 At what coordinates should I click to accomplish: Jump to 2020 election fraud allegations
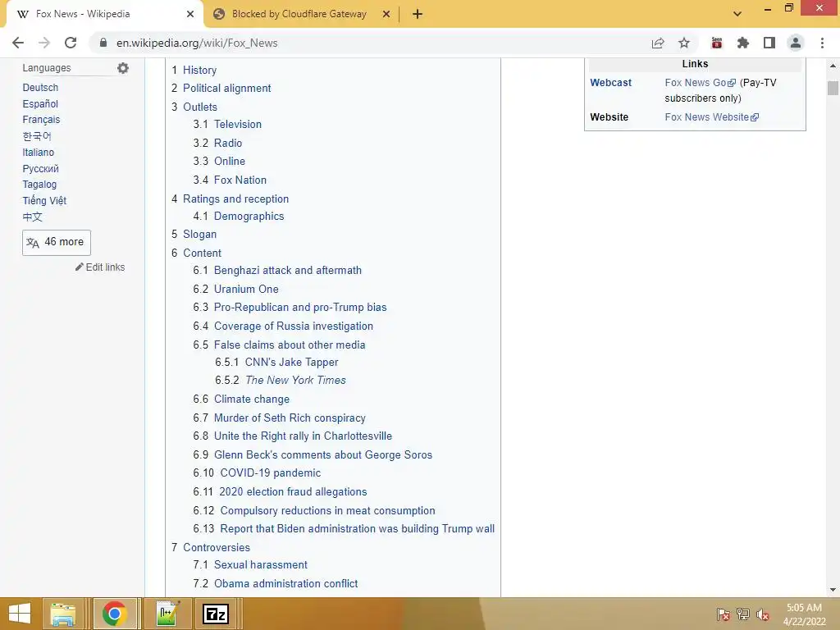[x=293, y=492]
